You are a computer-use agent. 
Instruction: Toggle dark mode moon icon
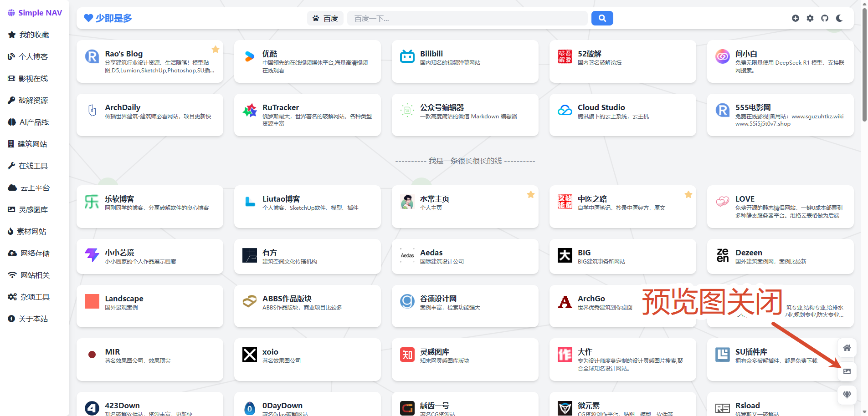click(x=839, y=18)
